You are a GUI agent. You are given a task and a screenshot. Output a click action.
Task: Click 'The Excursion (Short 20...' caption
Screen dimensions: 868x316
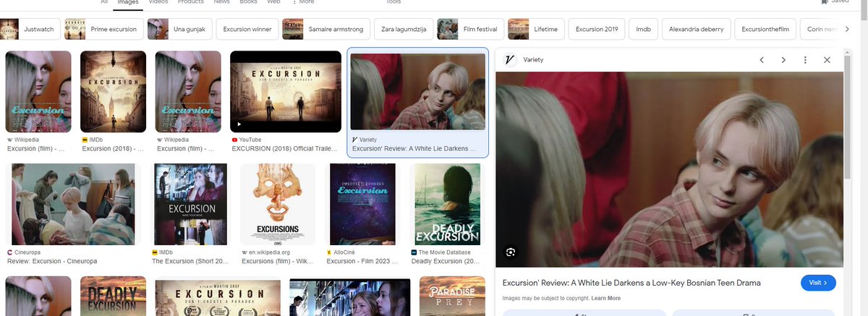point(189,261)
